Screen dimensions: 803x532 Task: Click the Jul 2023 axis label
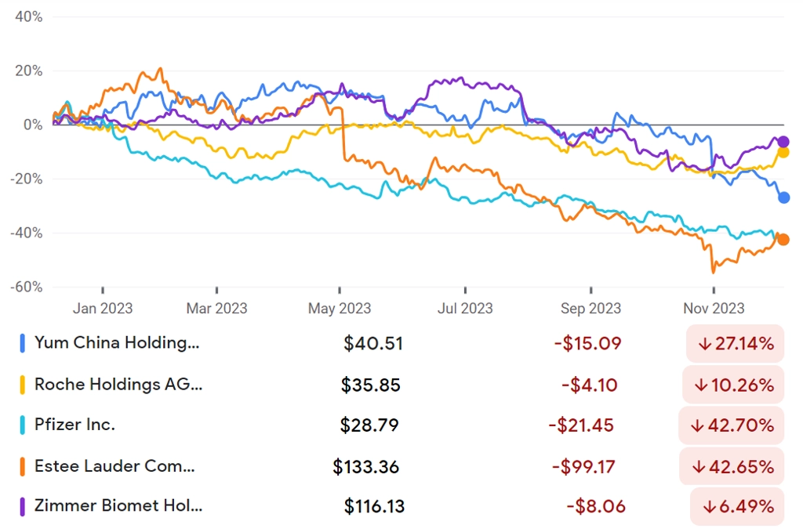[x=465, y=309]
